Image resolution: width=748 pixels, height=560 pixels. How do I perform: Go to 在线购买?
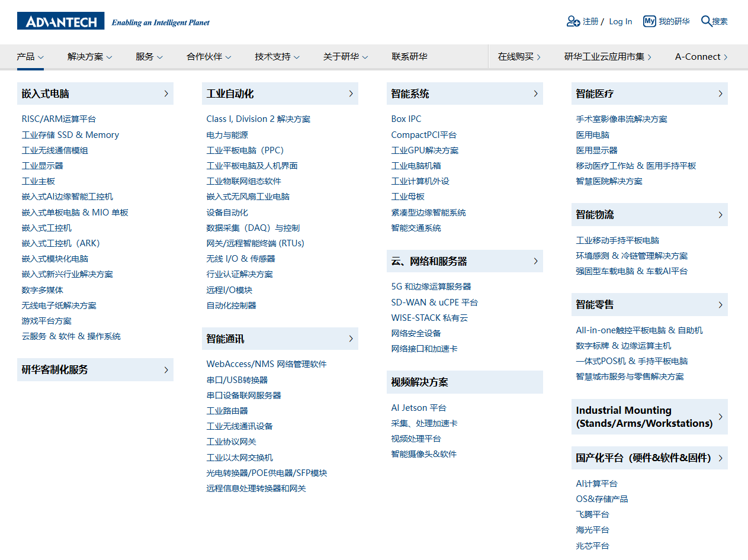519,57
